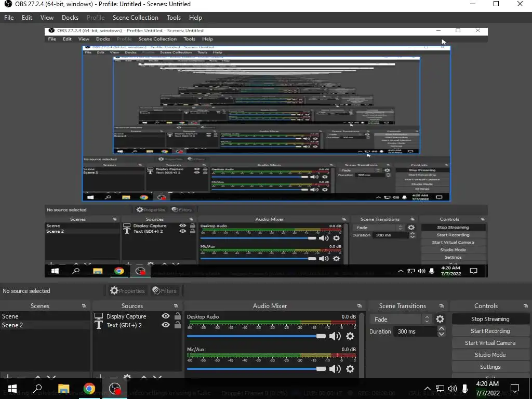The height and width of the screenshot is (399, 532).
Task: Open Google Chrome from the taskbar
Action: [x=89, y=389]
